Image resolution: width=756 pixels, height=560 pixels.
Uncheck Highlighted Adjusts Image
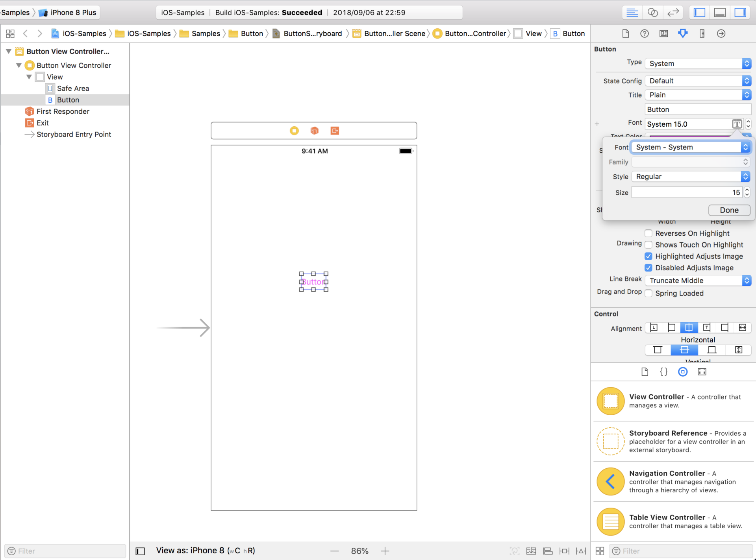click(x=649, y=256)
